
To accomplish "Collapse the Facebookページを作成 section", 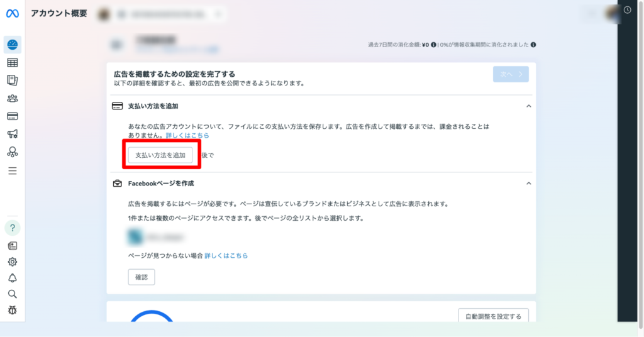I will pos(528,184).
